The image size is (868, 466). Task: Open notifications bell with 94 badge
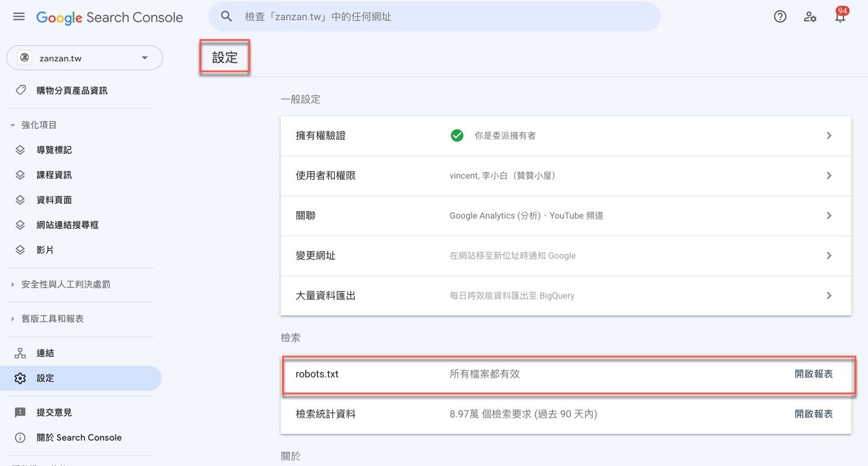coord(841,15)
